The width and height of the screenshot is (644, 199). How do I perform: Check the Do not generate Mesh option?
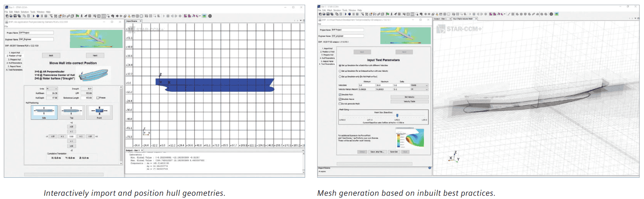click(x=340, y=103)
